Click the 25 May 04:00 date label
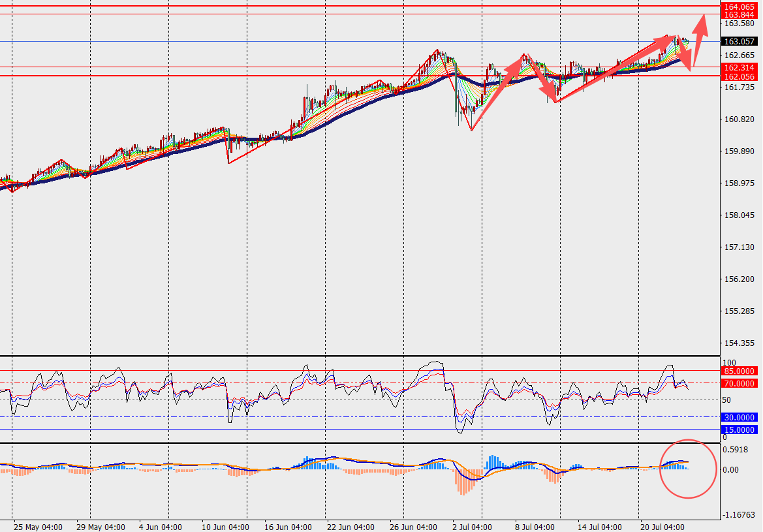The height and width of the screenshot is (532, 763). (38, 527)
